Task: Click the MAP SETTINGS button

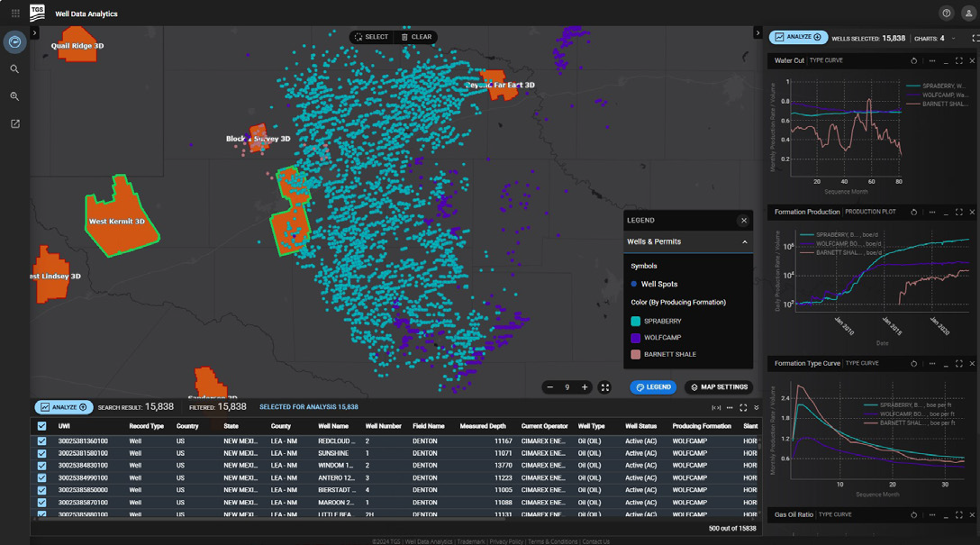Action: [x=719, y=386]
